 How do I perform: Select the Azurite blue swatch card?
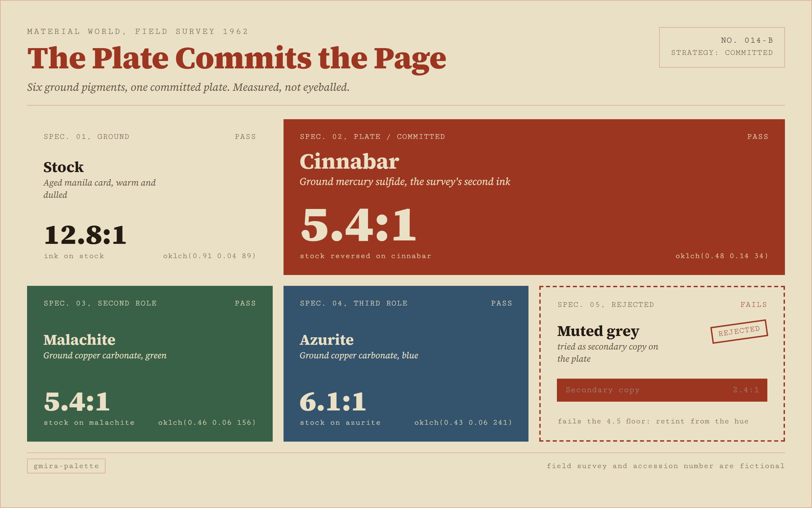(x=406, y=363)
